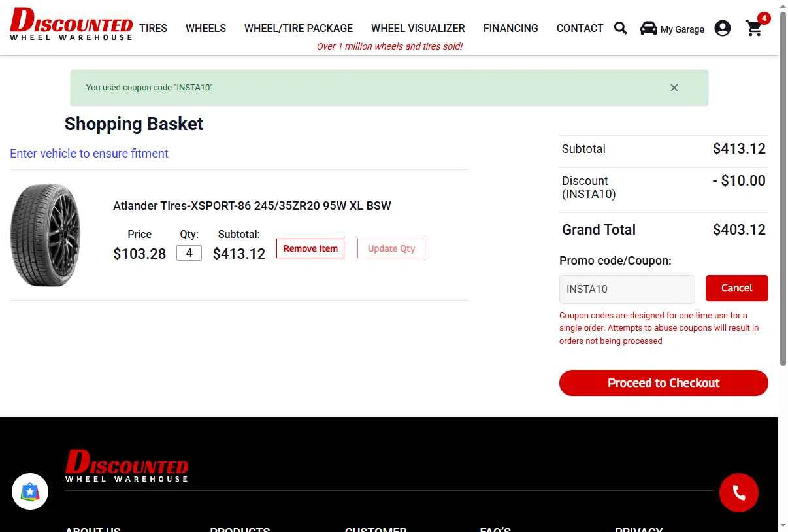Image resolution: width=788 pixels, height=532 pixels.
Task: Click the Discount (INSTA10) label
Action: tap(589, 188)
